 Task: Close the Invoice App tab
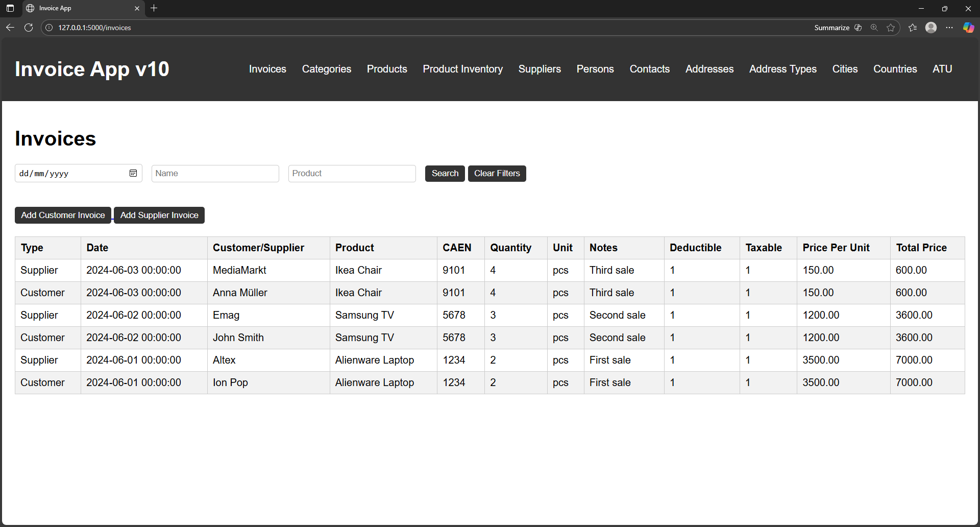click(x=137, y=8)
